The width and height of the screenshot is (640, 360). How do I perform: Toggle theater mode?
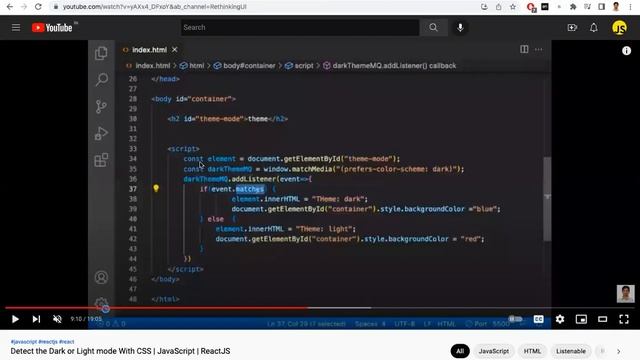[x=602, y=319]
